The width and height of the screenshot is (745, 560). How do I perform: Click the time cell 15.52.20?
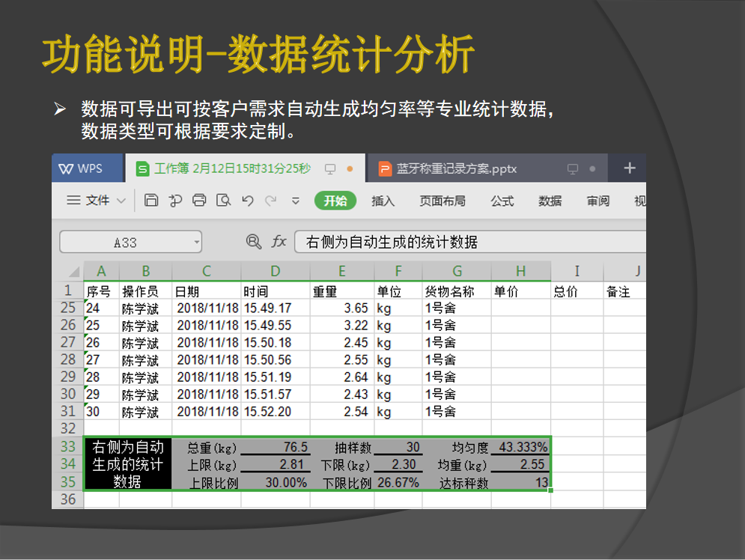pyautogui.click(x=276, y=412)
